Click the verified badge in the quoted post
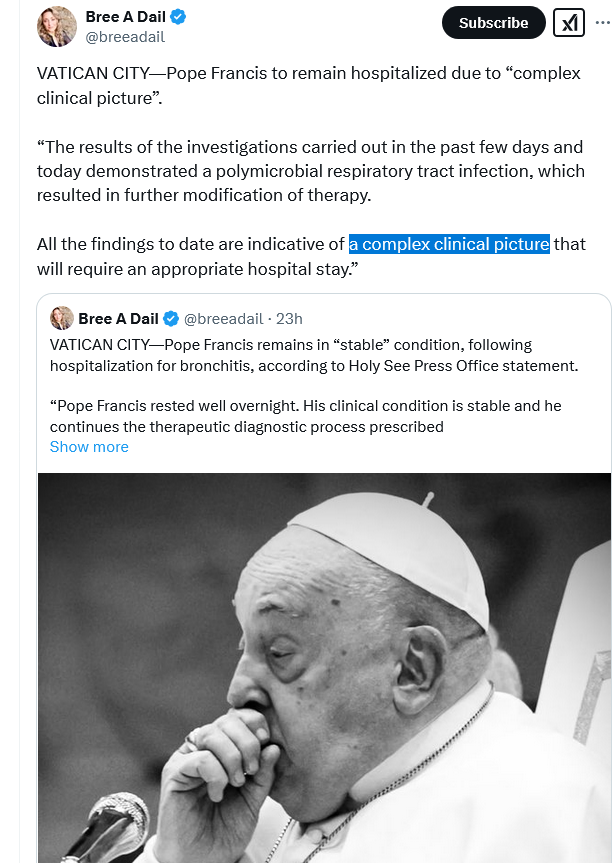Viewport: 613px width, 863px height. (171, 319)
